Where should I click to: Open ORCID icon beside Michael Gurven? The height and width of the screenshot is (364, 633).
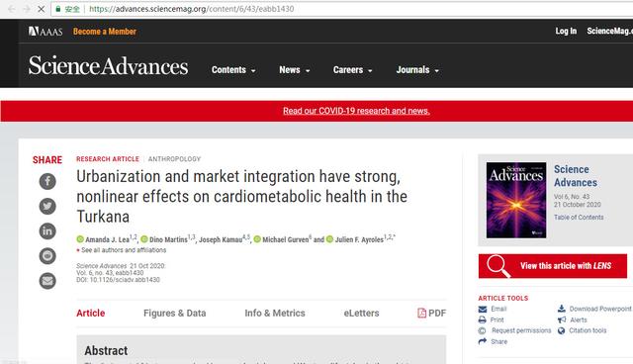click(257, 239)
